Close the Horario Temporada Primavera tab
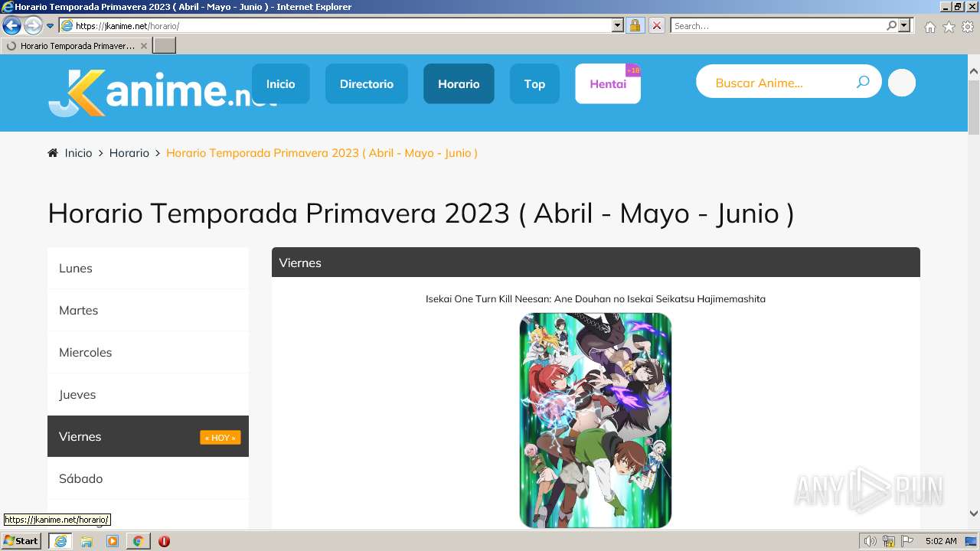980x551 pixels. coord(144,46)
